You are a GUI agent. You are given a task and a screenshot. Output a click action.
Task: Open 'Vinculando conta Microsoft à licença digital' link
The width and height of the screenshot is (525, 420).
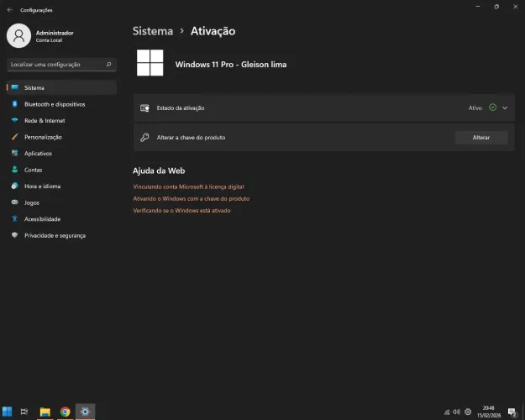tap(188, 186)
